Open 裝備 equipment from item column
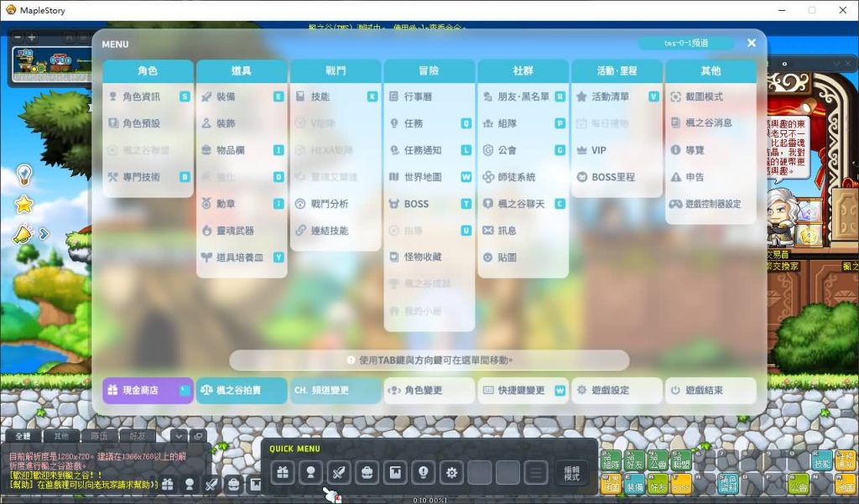The image size is (859, 504). [x=242, y=96]
